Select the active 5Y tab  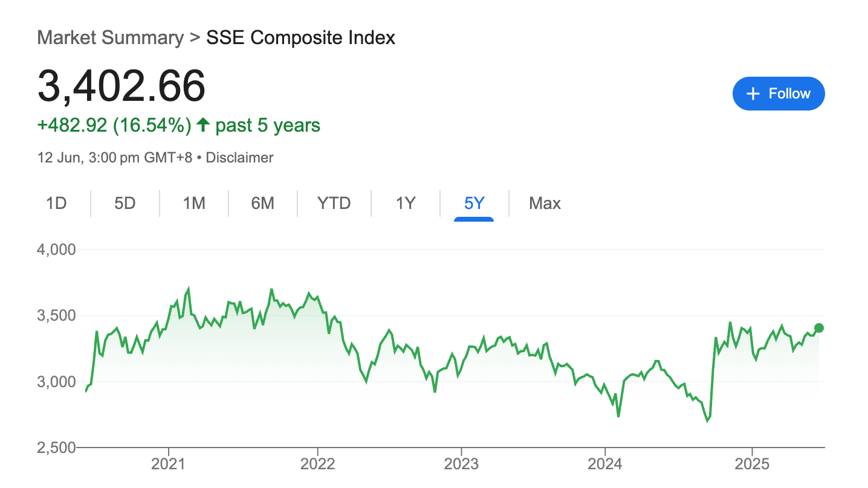click(x=474, y=204)
